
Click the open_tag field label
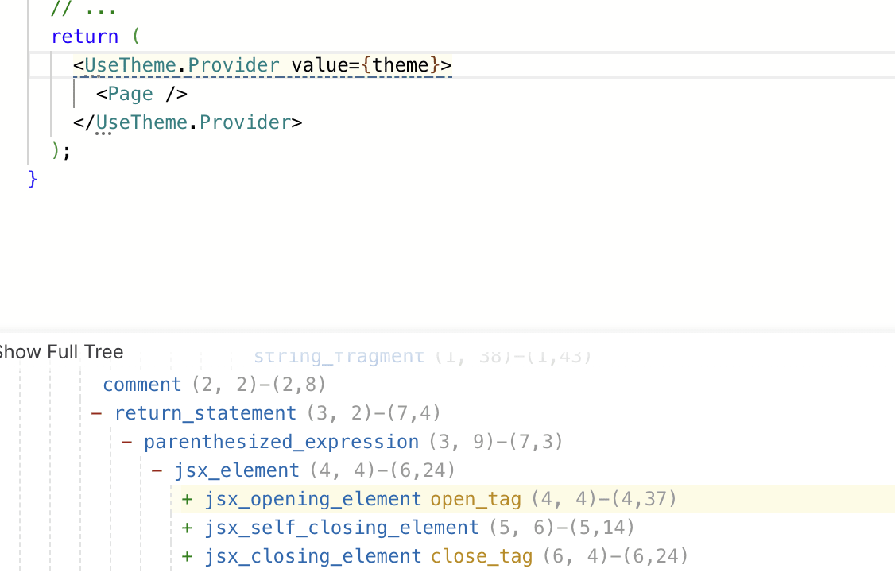point(476,500)
